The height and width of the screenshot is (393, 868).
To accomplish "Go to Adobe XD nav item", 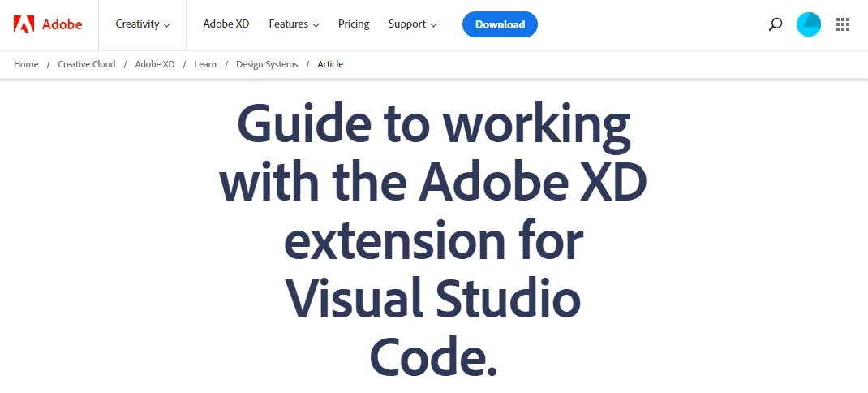I will pyautogui.click(x=226, y=24).
